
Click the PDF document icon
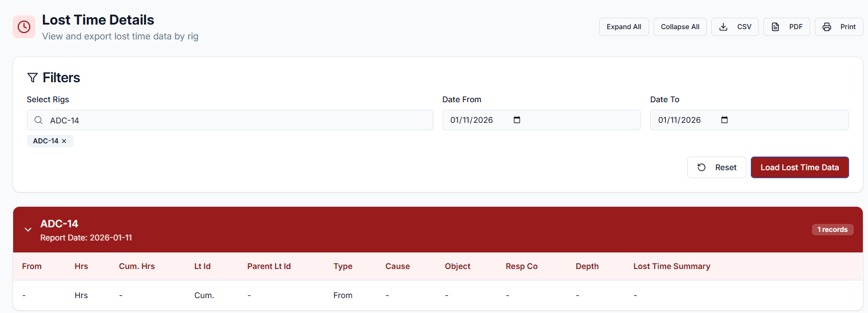tap(775, 27)
